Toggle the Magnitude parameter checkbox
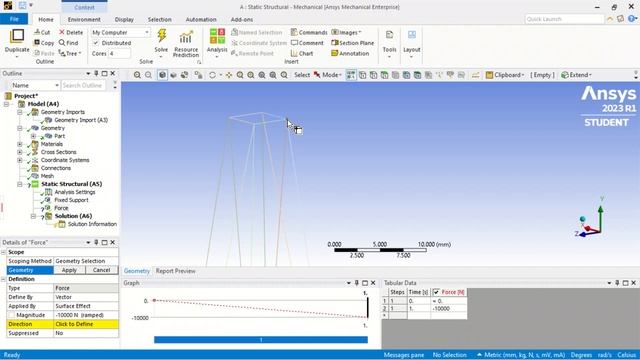 (x=11, y=315)
